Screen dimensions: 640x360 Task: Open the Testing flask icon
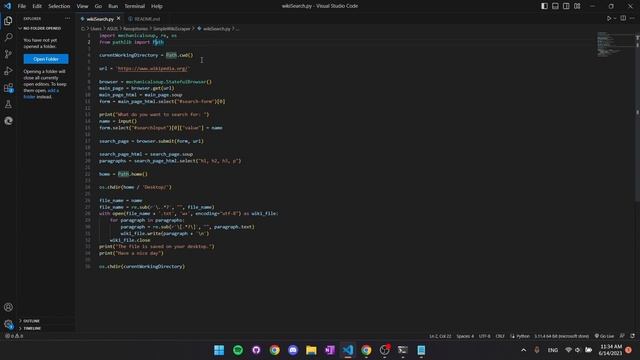point(8,104)
